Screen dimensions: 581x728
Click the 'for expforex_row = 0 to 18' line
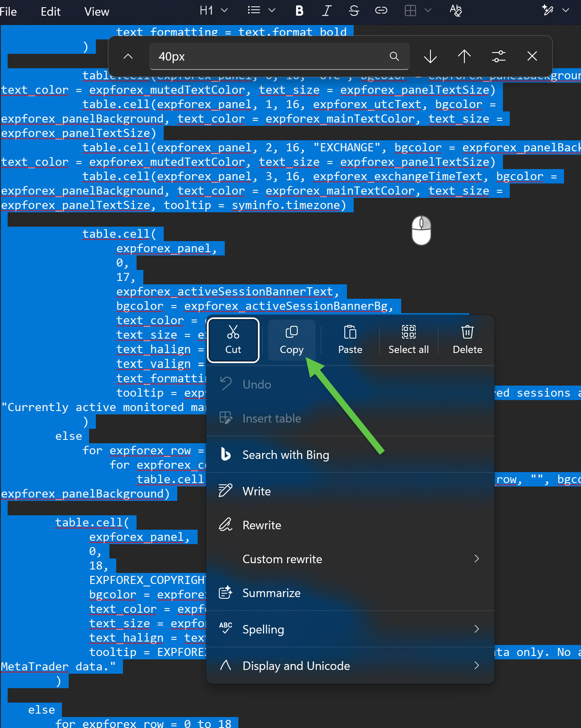143,723
